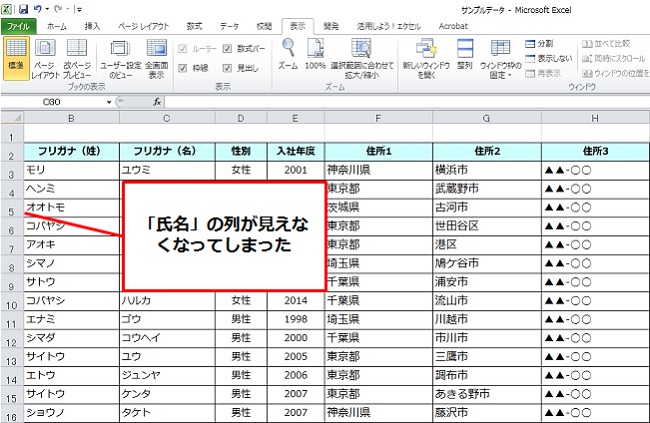
Task: Select column B header
Action: coord(71,119)
